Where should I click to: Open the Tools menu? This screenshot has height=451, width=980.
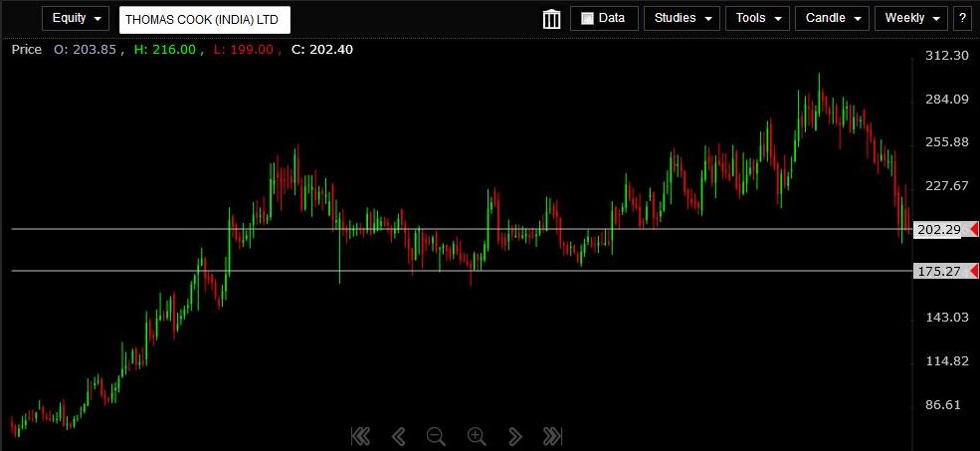(758, 18)
